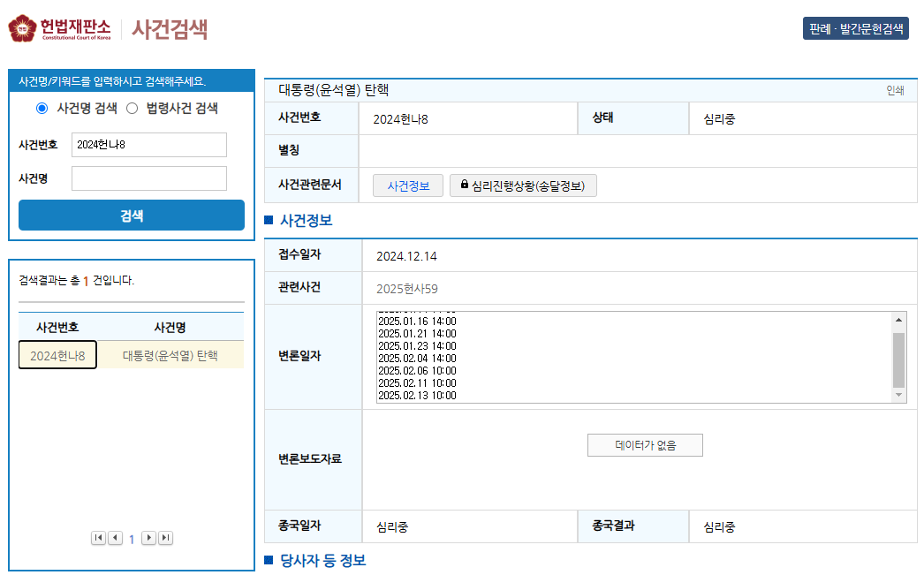Select case number 2024헌나8 in results
Image resolution: width=924 pixels, height=575 pixels.
coord(57,354)
